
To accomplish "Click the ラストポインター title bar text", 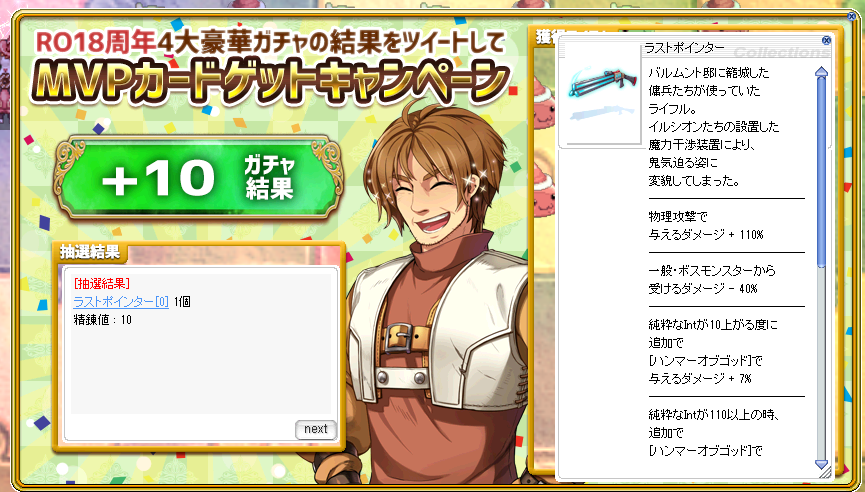I will coord(684,48).
